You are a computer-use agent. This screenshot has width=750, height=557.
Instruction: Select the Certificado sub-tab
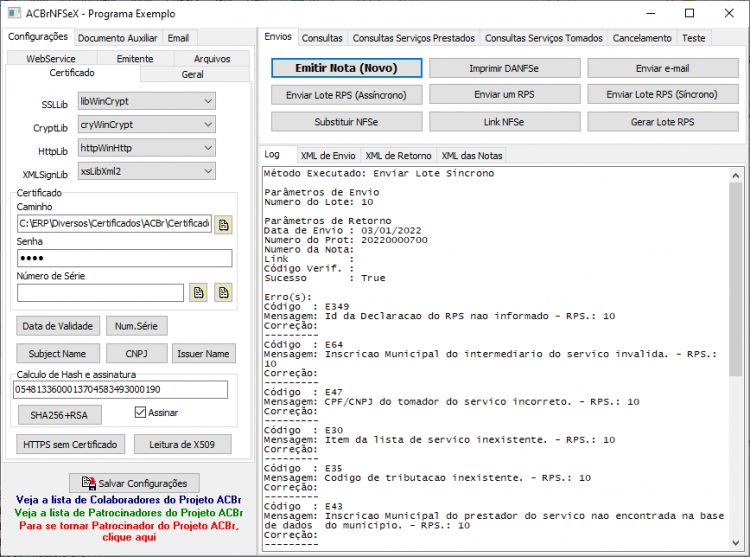72,73
